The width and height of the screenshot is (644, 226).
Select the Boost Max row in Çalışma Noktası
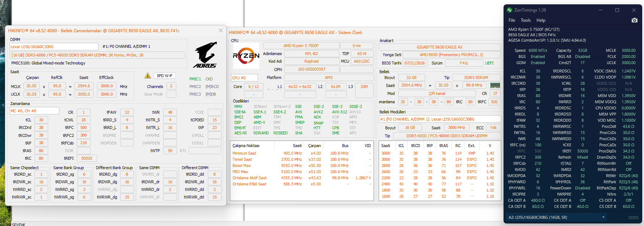coord(302,166)
